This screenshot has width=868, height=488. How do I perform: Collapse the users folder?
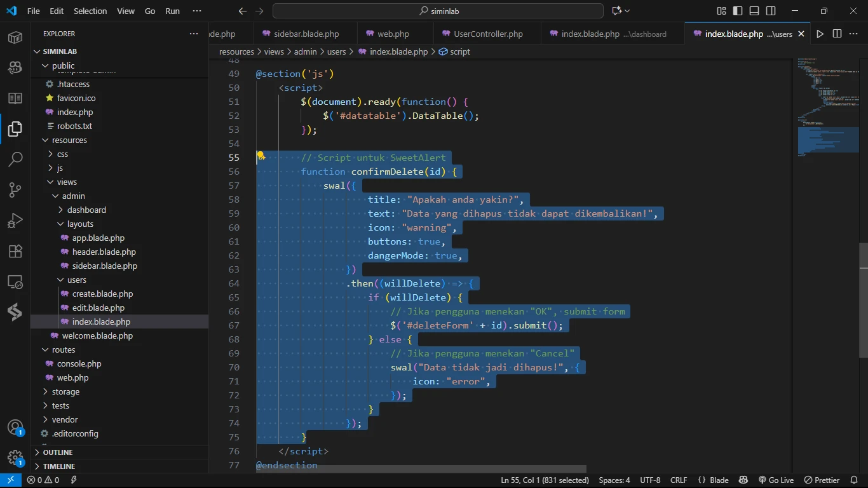[76, 280]
